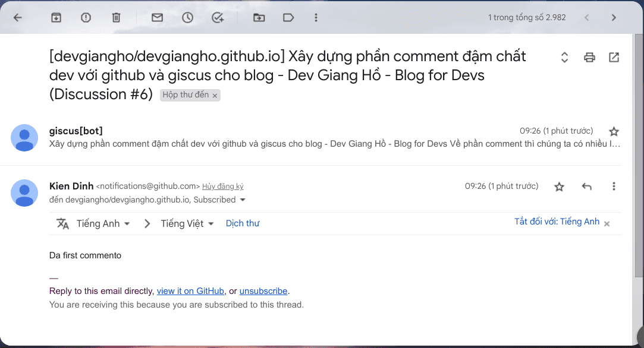Viewport: 644px width, 348px height.
Task: Toggle expand all messages arrows
Action: pyautogui.click(x=565, y=58)
